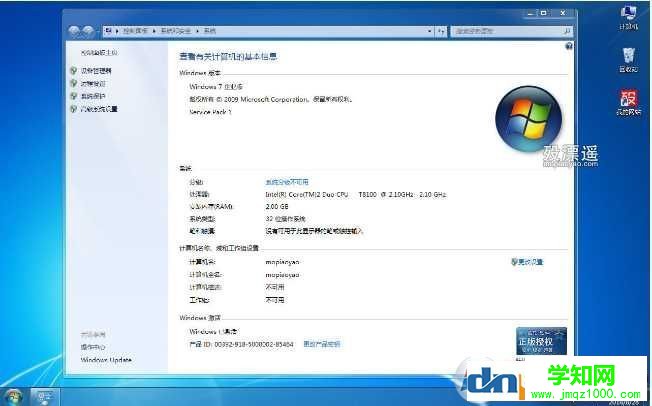652x406 pixels.
Task: Click the System window taskbar button
Action: (x=45, y=396)
